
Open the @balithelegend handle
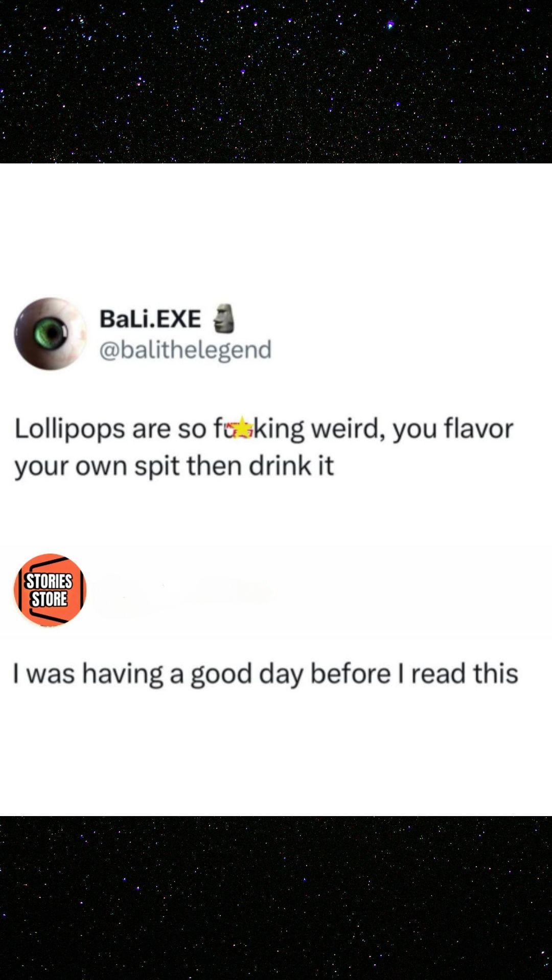185,350
